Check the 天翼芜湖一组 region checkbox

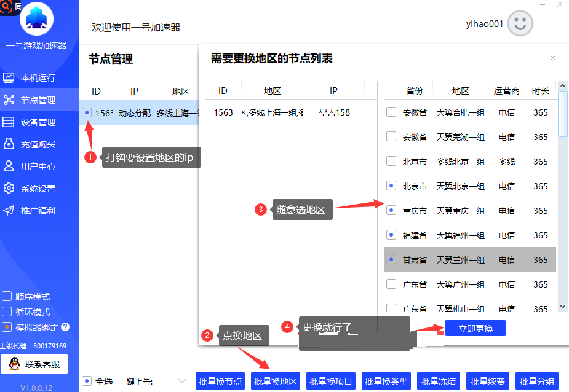click(x=391, y=137)
